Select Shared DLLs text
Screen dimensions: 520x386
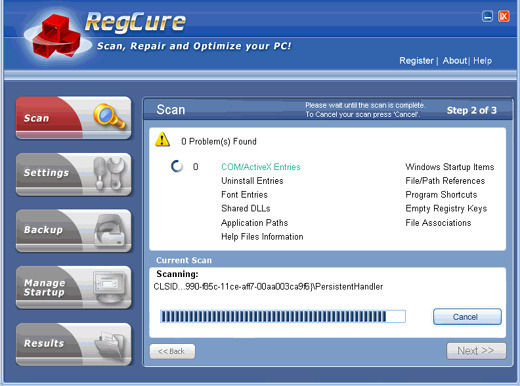pos(246,208)
